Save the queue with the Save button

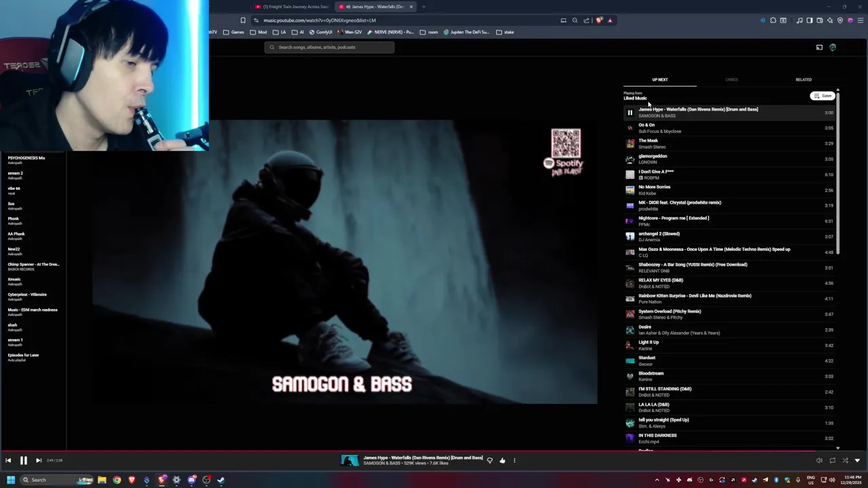823,96
